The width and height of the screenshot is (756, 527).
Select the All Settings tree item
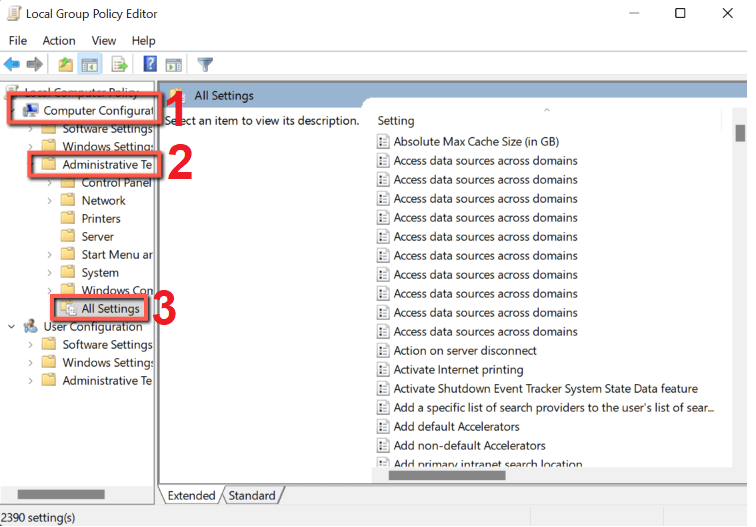(x=110, y=309)
